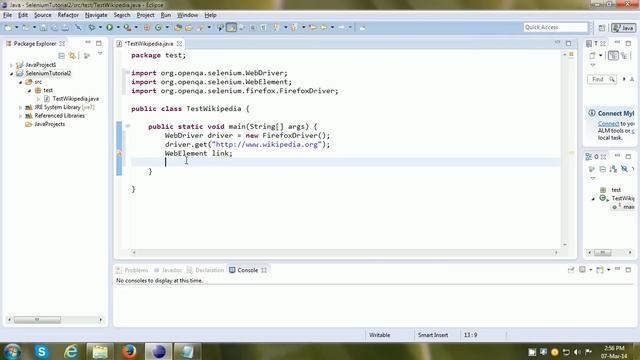The width and height of the screenshot is (640, 360).
Task: Open the Source menu
Action: tap(42, 15)
